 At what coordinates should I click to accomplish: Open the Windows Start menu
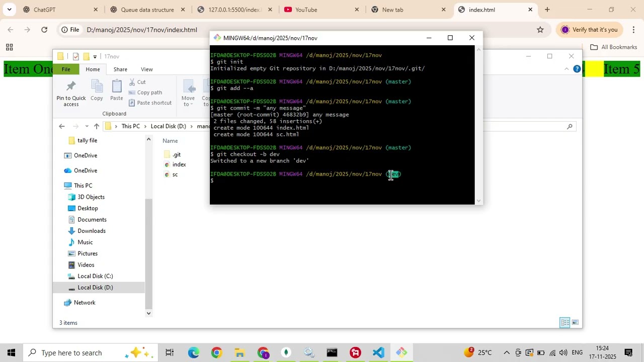click(x=11, y=352)
